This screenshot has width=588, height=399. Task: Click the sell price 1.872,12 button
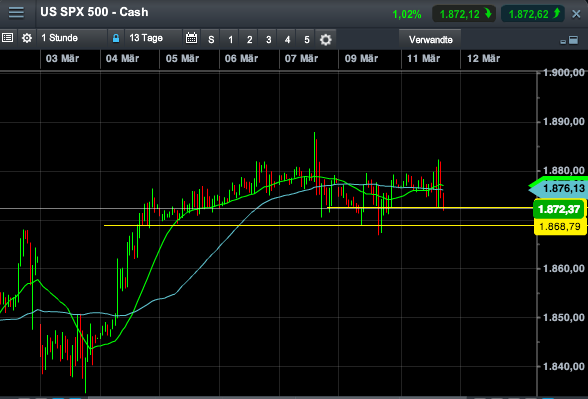click(x=464, y=14)
